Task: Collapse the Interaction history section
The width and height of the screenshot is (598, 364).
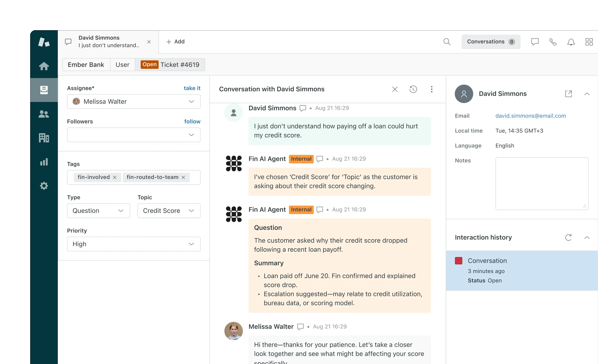Action: (x=587, y=237)
